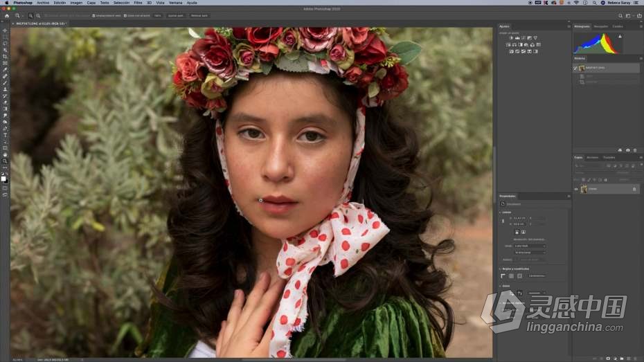Open the Filtro menu

point(138,3)
